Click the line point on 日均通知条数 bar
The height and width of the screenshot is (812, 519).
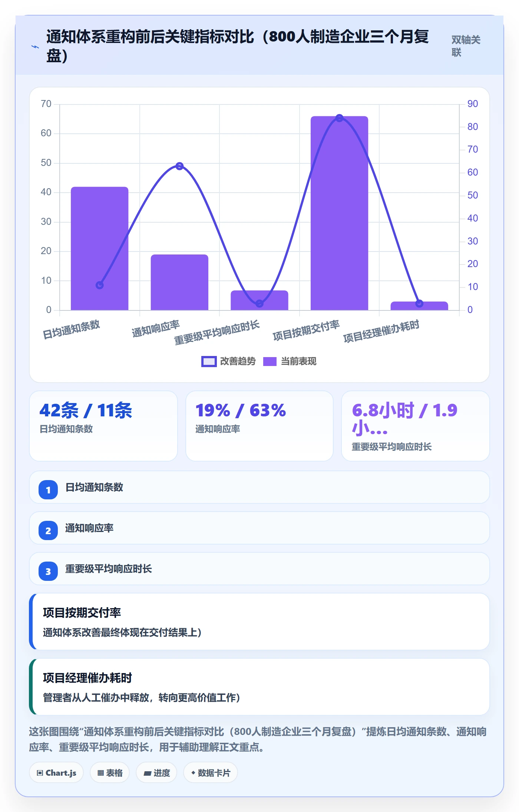99,285
